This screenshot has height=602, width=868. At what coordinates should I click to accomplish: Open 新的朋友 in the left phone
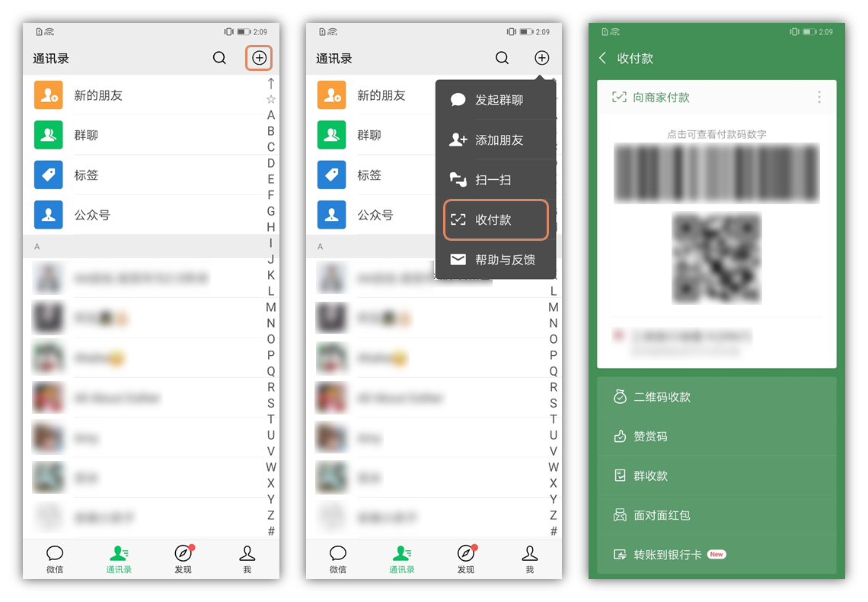(144, 95)
